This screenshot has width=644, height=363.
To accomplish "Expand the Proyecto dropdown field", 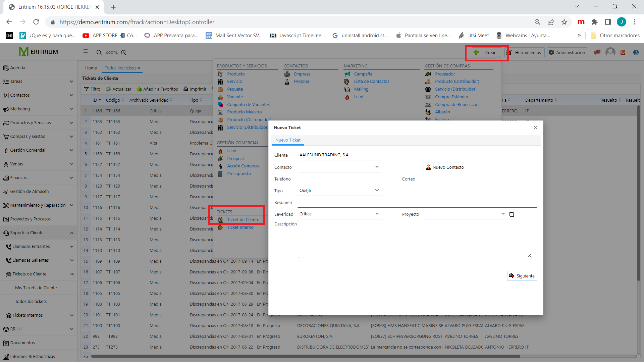I will coord(502,214).
